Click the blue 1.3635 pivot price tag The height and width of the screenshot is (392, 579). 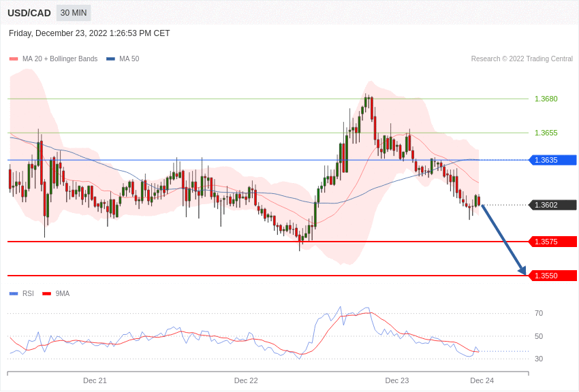pyautogui.click(x=553, y=160)
